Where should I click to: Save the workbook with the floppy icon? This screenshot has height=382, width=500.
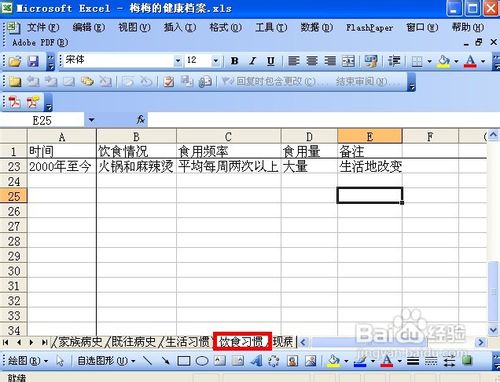pyautogui.click(x=33, y=61)
